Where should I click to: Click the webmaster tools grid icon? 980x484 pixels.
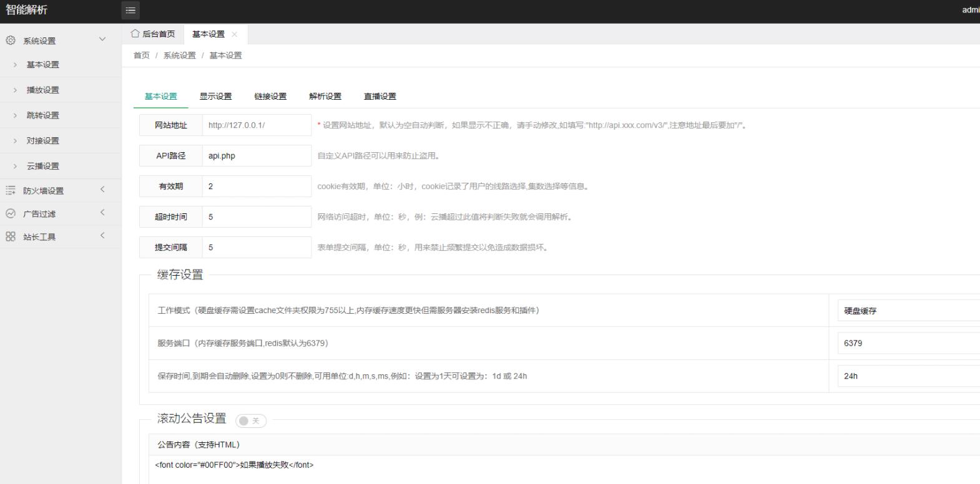10,236
